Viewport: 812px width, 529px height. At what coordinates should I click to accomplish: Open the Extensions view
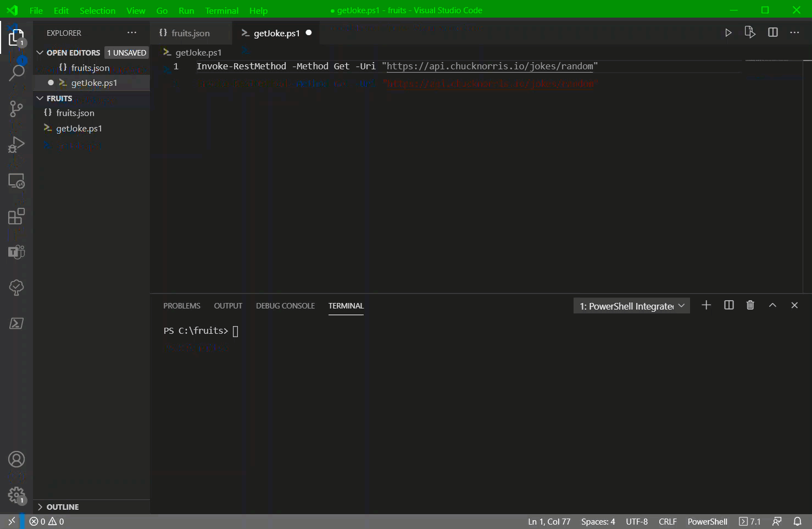pyautogui.click(x=16, y=217)
